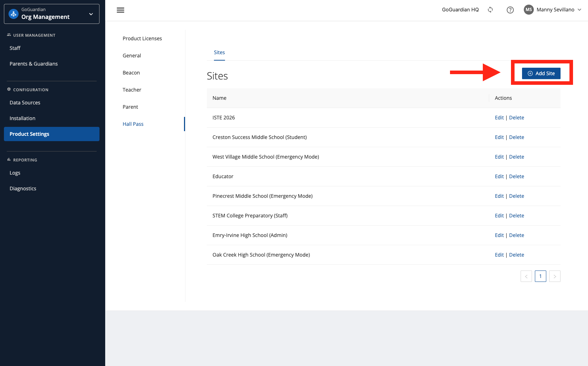Edit the Educator site

click(x=499, y=176)
